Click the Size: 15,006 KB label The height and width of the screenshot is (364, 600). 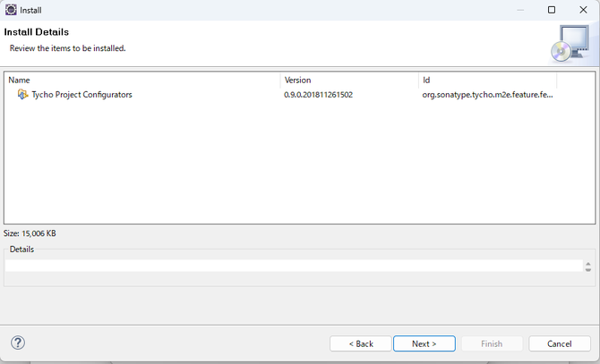(30, 233)
